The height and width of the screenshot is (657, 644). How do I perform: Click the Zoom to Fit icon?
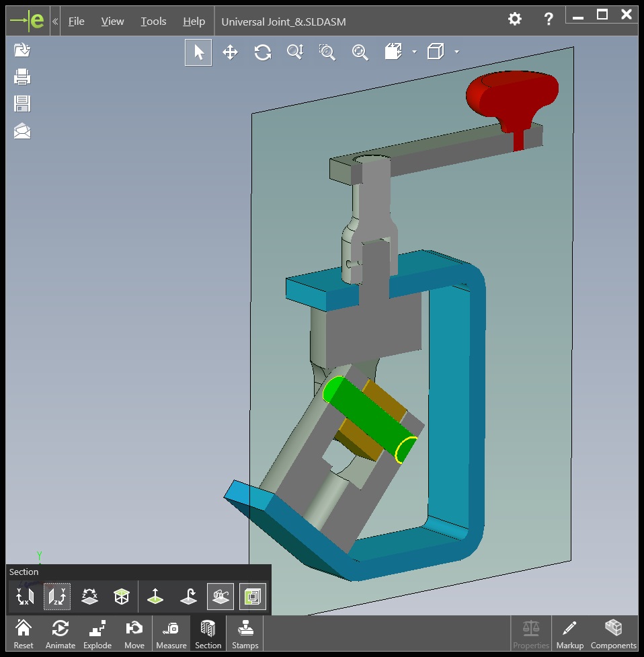point(360,52)
